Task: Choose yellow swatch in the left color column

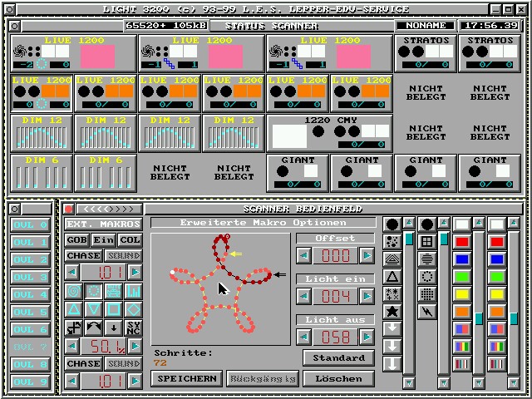Action: point(462,294)
